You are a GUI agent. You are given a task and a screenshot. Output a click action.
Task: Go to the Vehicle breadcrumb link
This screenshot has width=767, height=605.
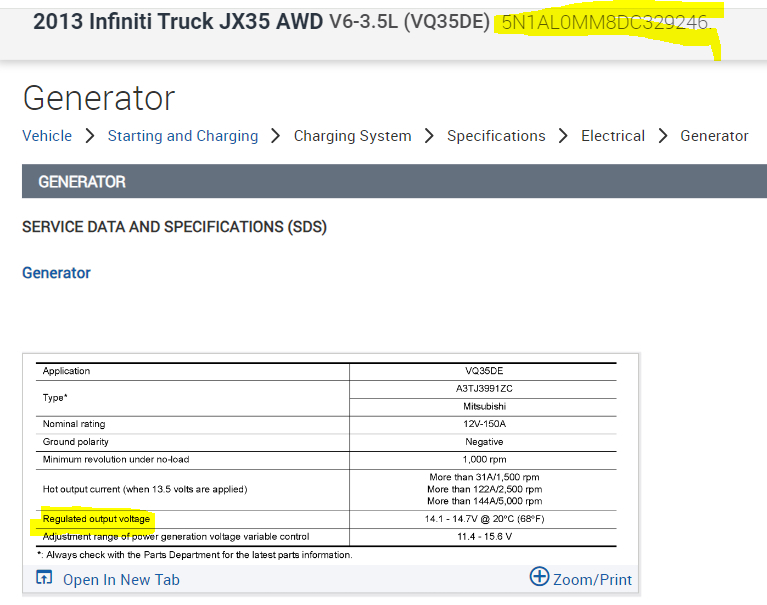click(47, 136)
